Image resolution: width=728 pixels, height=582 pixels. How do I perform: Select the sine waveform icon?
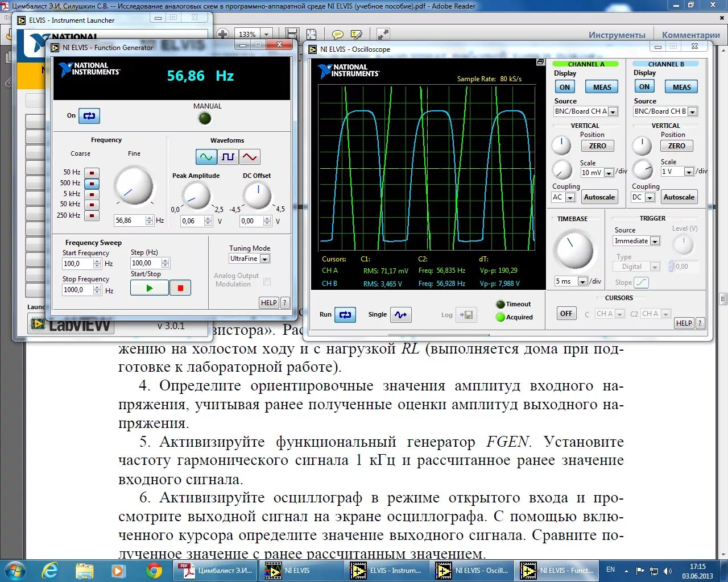point(206,157)
